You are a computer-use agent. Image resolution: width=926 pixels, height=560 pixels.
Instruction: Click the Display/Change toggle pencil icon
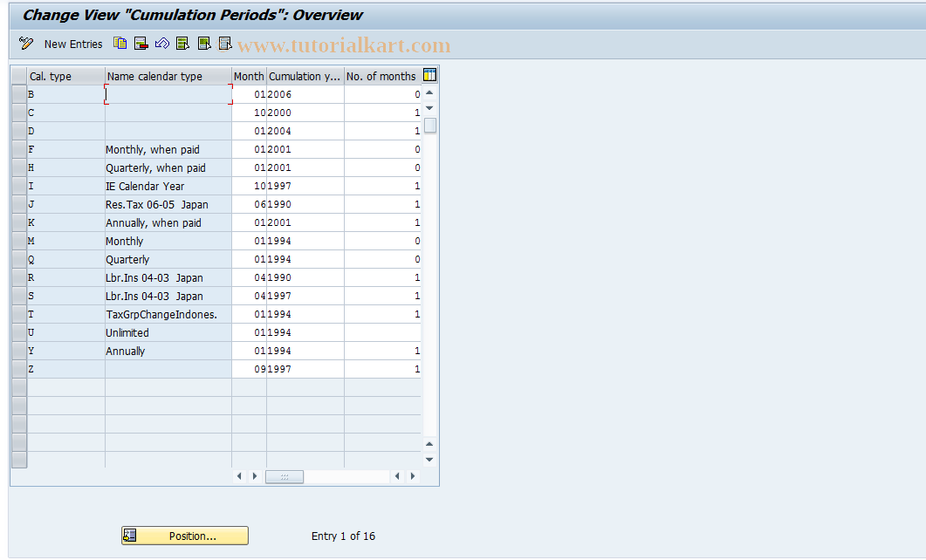26,43
